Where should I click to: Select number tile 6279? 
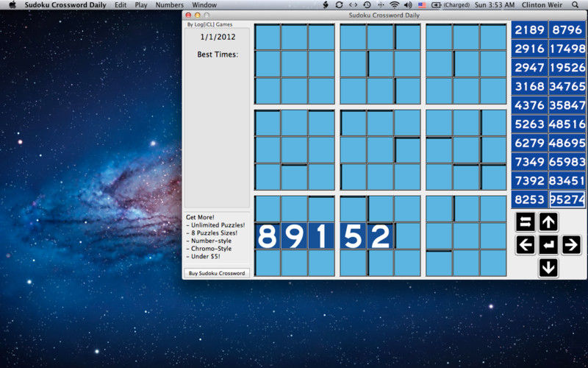pos(529,143)
